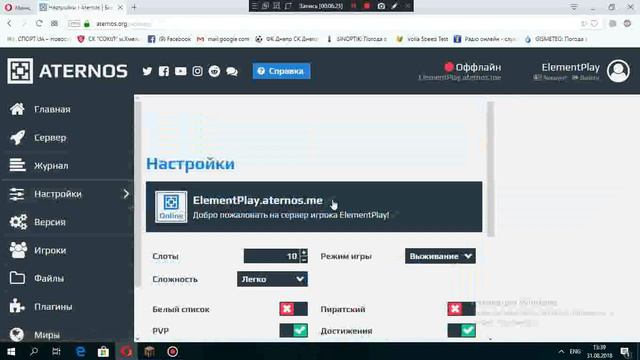Toggle the PVP switch
The height and width of the screenshot is (360, 640).
(x=293, y=331)
